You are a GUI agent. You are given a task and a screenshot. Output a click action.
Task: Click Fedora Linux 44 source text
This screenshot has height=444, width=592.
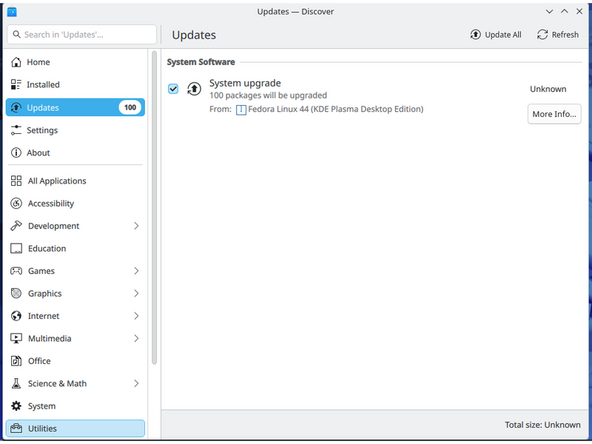tap(336, 109)
